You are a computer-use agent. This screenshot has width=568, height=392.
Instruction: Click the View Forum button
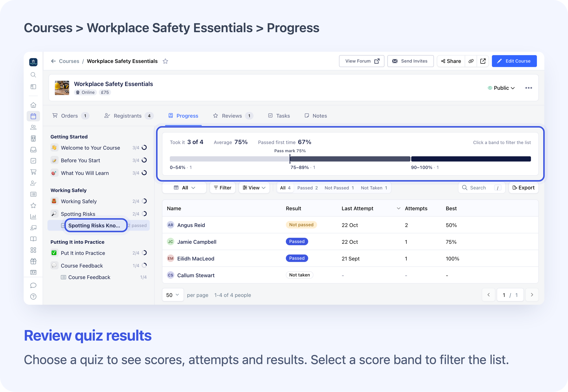point(361,61)
